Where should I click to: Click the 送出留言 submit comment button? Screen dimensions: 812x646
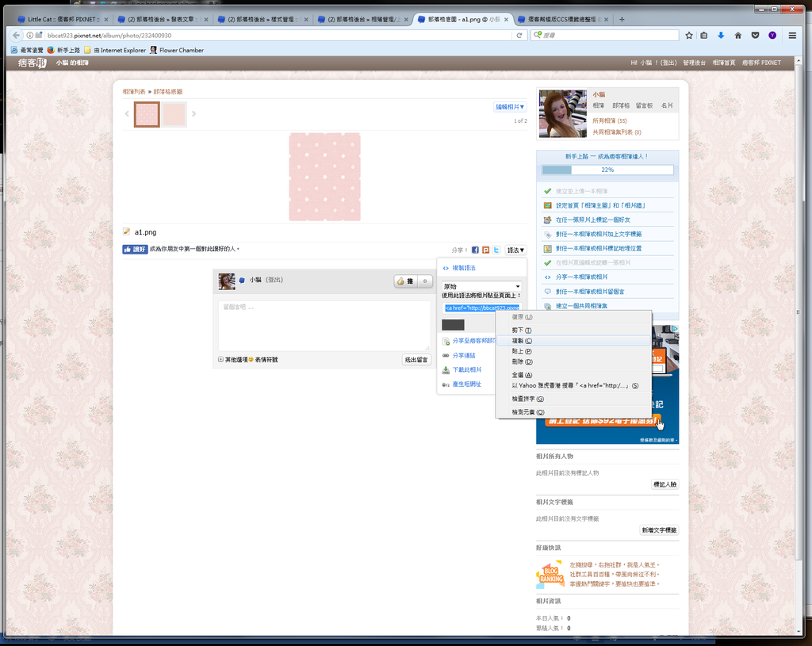(417, 359)
